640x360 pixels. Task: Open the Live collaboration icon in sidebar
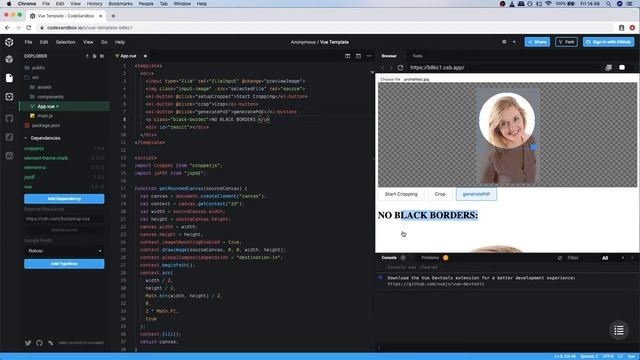tap(9, 156)
